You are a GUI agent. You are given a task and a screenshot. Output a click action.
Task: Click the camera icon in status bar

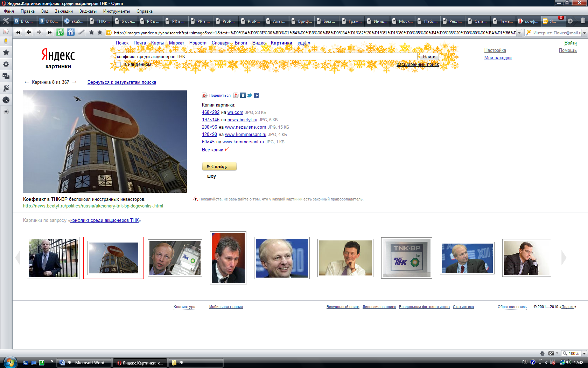(x=551, y=353)
